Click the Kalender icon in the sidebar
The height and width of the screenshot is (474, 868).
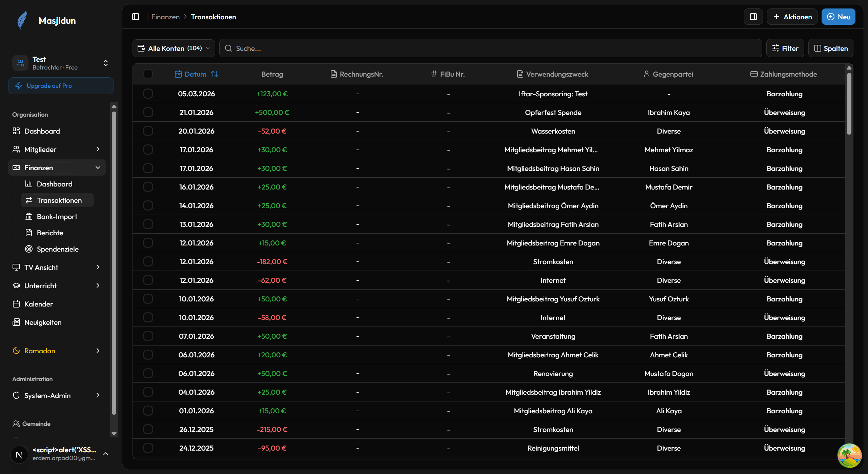pos(16,304)
